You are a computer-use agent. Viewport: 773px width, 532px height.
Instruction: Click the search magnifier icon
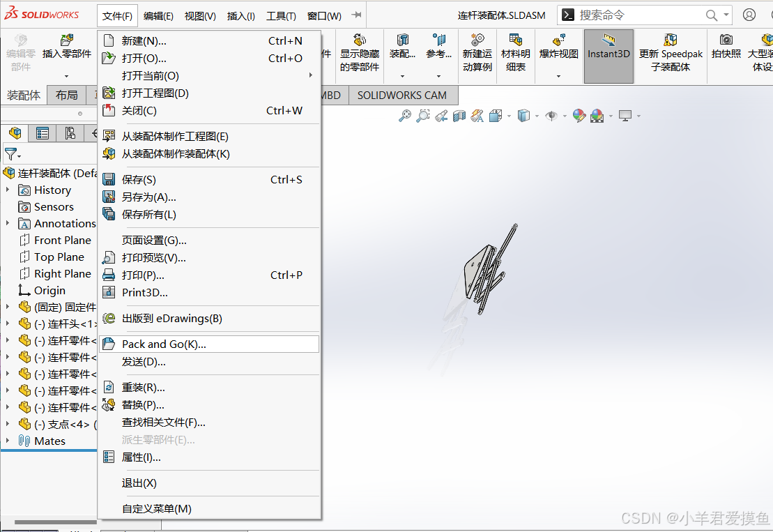point(712,15)
